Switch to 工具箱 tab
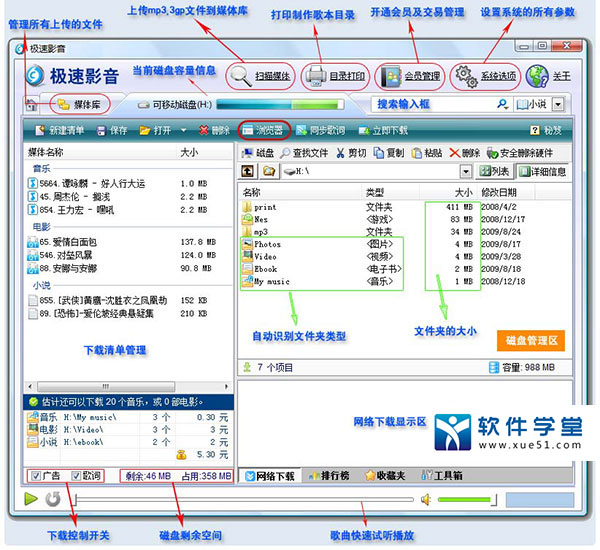 pyautogui.click(x=441, y=476)
